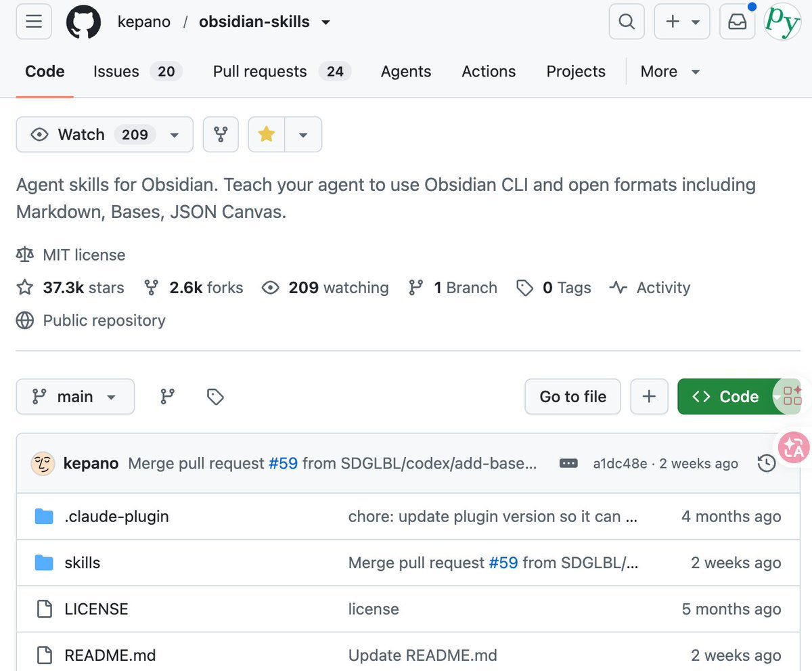812x671 pixels.
Task: Open the LICENSE file
Action: click(96, 609)
